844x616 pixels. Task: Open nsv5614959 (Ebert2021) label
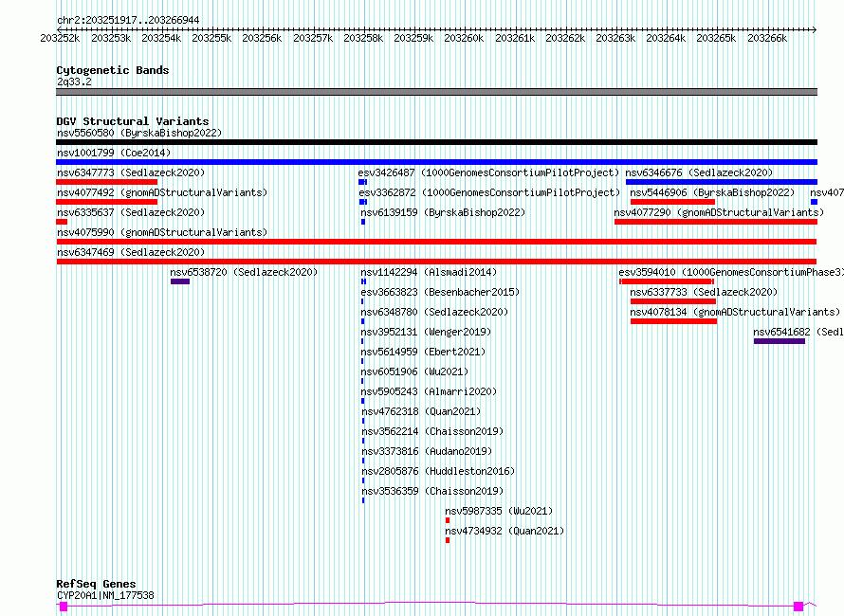[x=423, y=352]
